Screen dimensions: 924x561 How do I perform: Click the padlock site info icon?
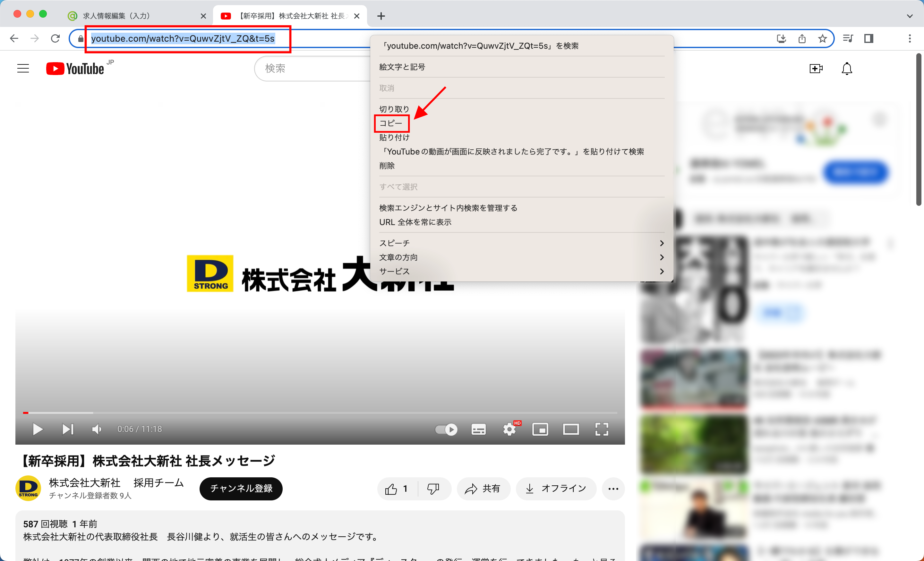pyautogui.click(x=80, y=38)
